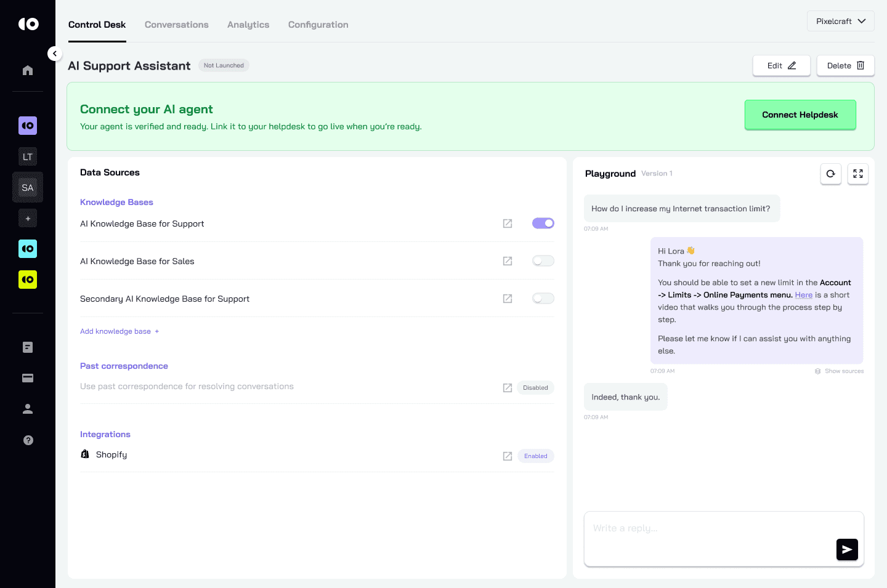
Task: Refresh the Playground conversation
Action: click(x=830, y=174)
